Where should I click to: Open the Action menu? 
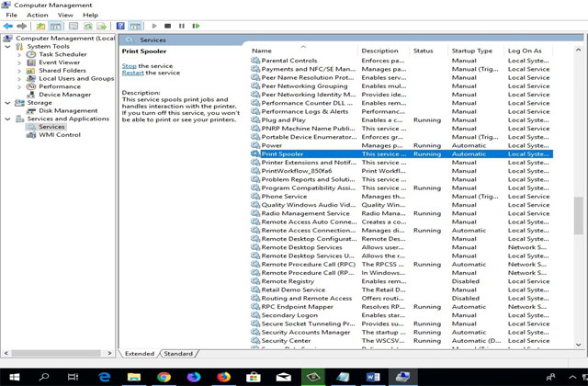pyautogui.click(x=37, y=15)
